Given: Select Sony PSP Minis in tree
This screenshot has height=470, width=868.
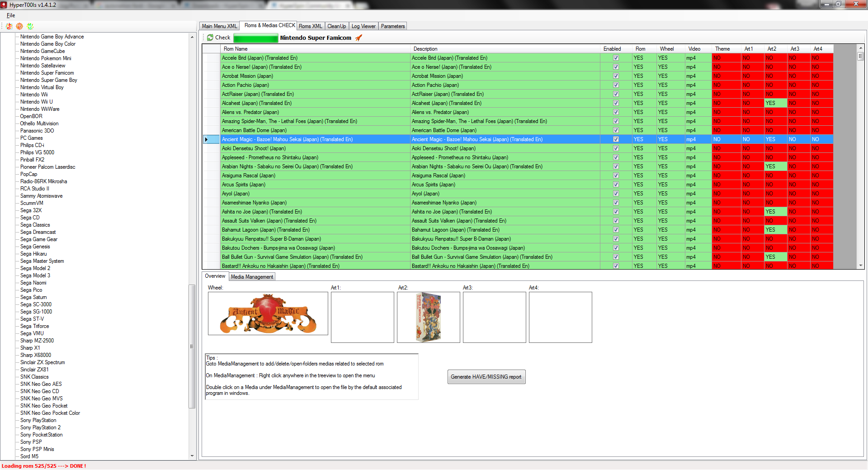Looking at the screenshot, I should pos(37,449).
